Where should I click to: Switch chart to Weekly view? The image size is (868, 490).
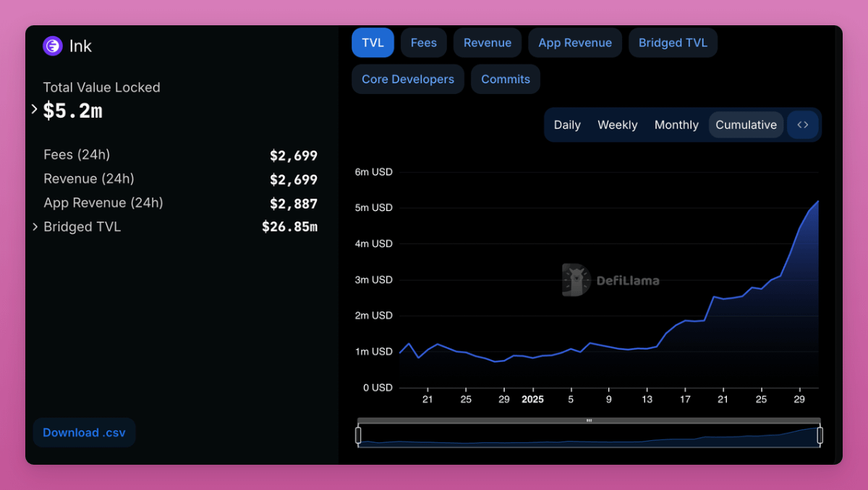pyautogui.click(x=618, y=125)
